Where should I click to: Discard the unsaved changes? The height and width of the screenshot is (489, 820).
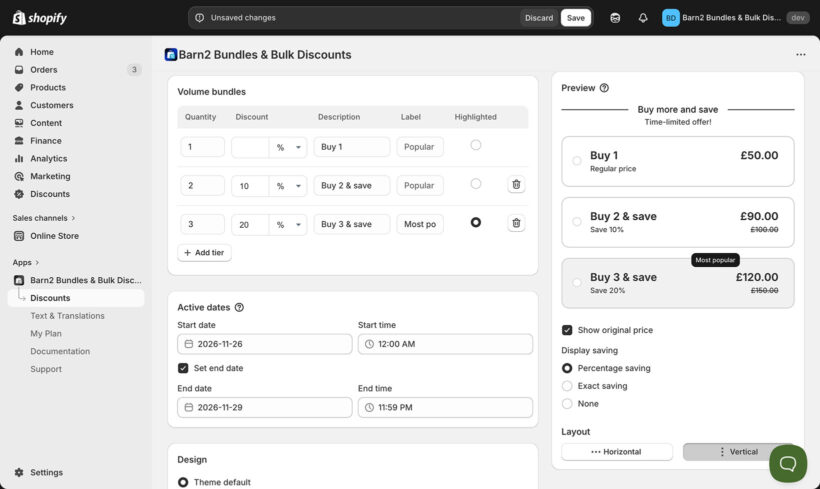pos(538,18)
